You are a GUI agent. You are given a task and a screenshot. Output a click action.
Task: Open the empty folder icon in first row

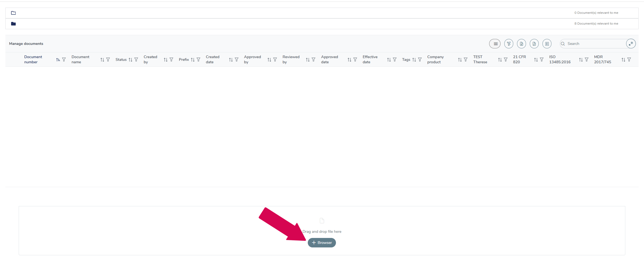tap(13, 13)
